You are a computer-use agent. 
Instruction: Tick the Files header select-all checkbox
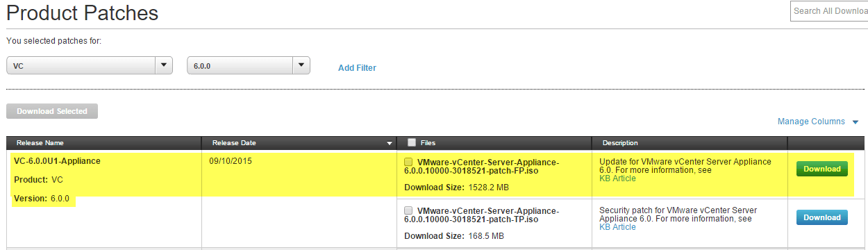point(412,142)
